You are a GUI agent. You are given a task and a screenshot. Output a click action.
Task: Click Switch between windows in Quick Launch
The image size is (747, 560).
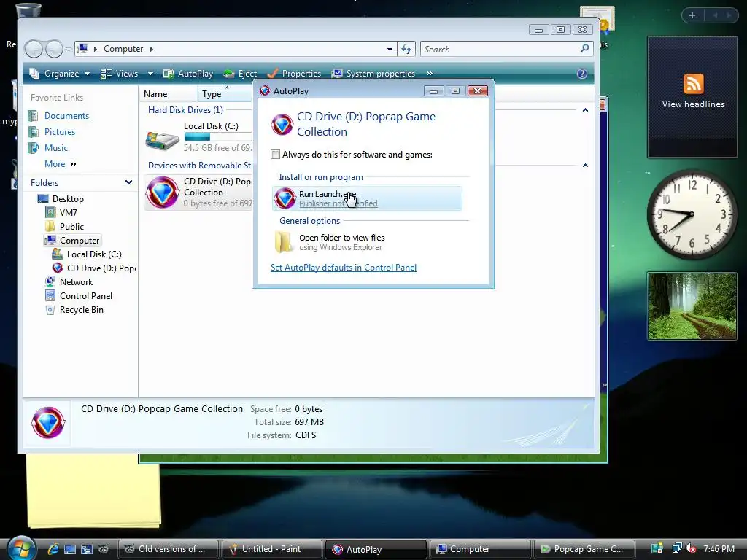86,549
